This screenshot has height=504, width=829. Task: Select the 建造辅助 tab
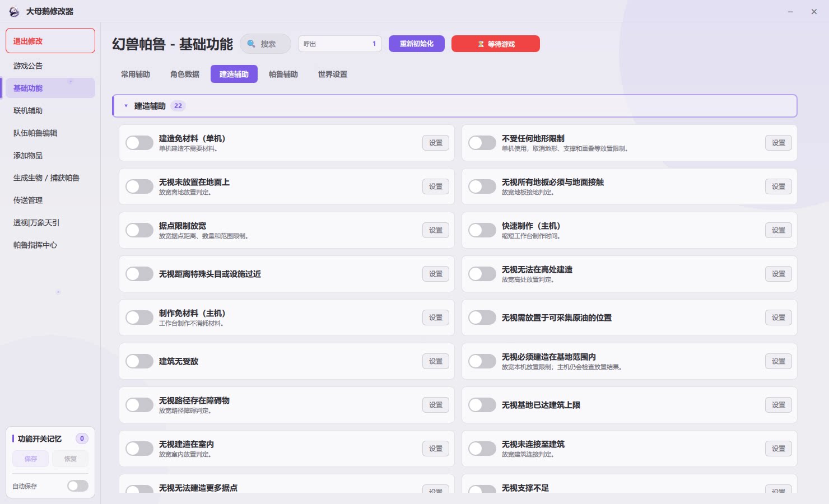pyautogui.click(x=234, y=74)
